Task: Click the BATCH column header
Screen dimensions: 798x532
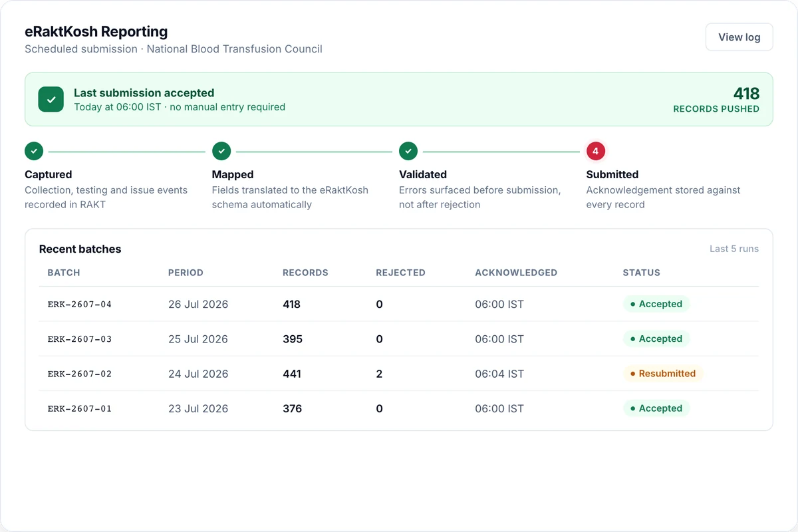Action: click(64, 273)
